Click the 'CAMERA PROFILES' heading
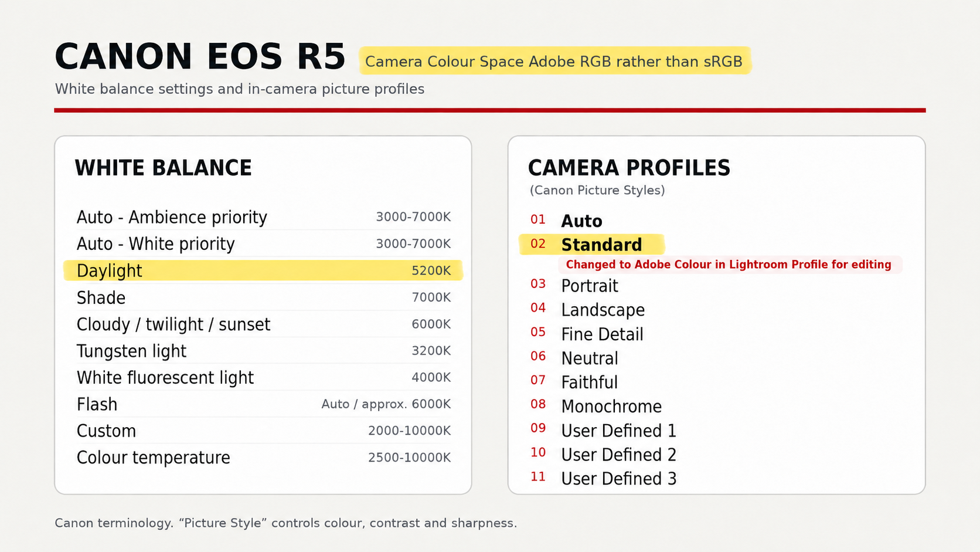This screenshot has width=980, height=552. [629, 168]
